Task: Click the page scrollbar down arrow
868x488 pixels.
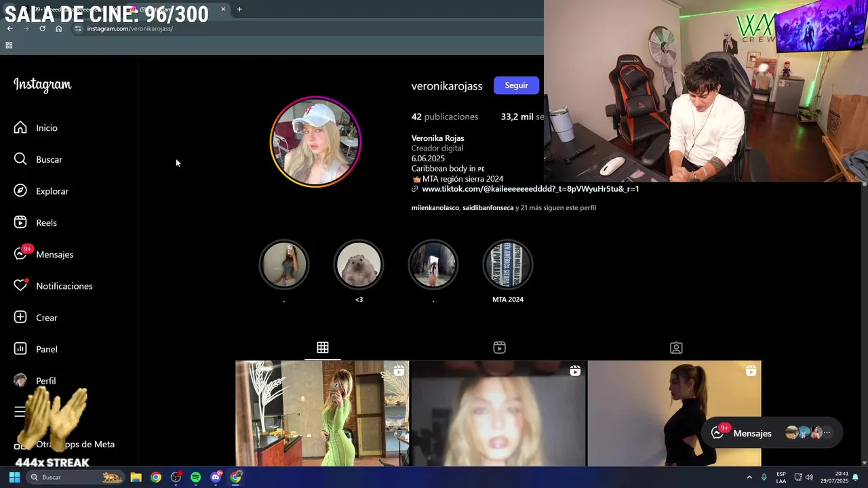Action: [864, 462]
